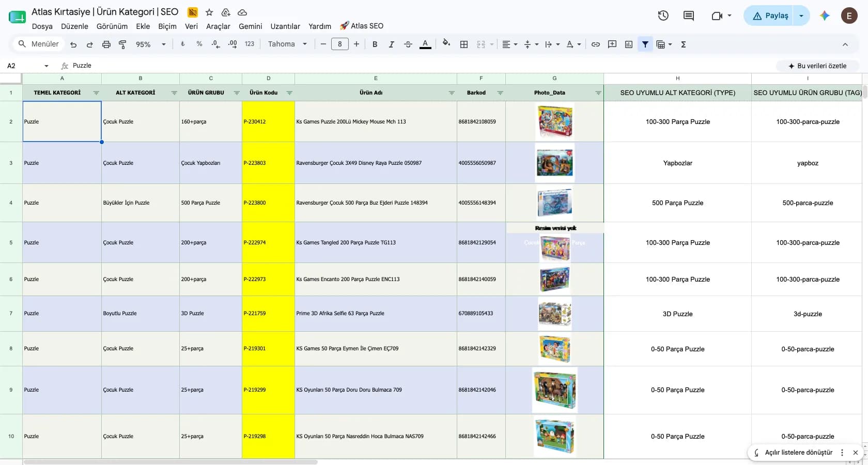Toggle strikethrough formatting
868x465 pixels.
point(408,44)
